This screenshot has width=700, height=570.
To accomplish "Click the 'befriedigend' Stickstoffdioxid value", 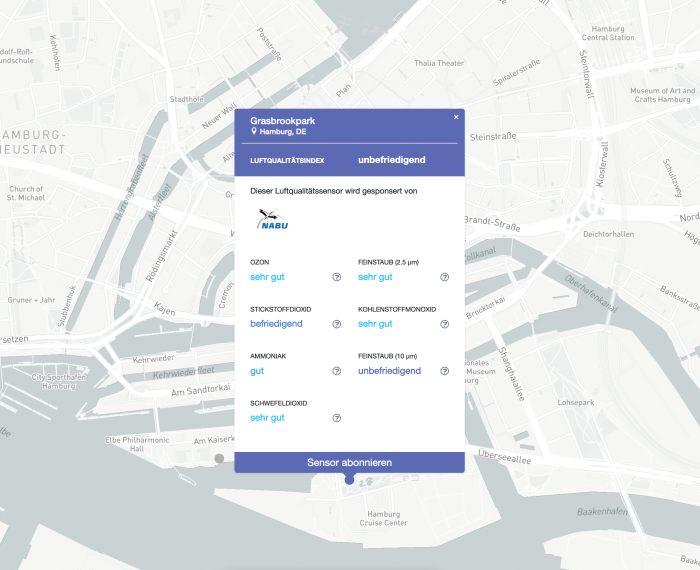I will point(278,324).
